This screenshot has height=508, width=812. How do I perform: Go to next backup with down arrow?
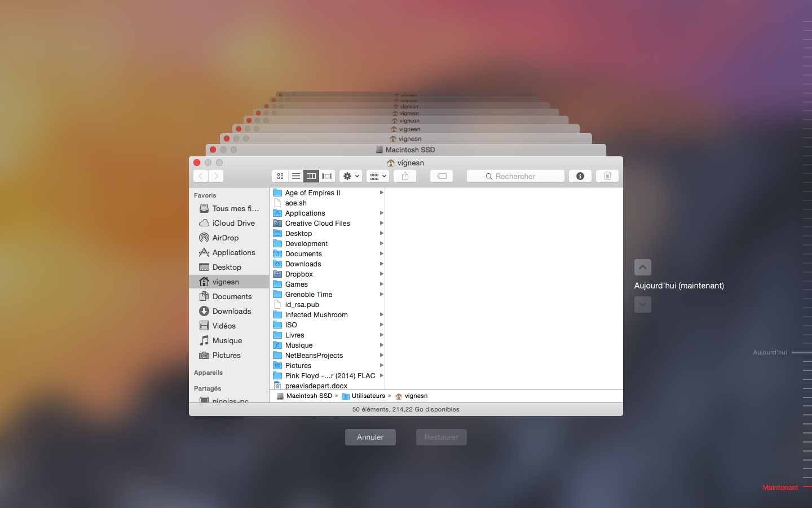click(643, 304)
